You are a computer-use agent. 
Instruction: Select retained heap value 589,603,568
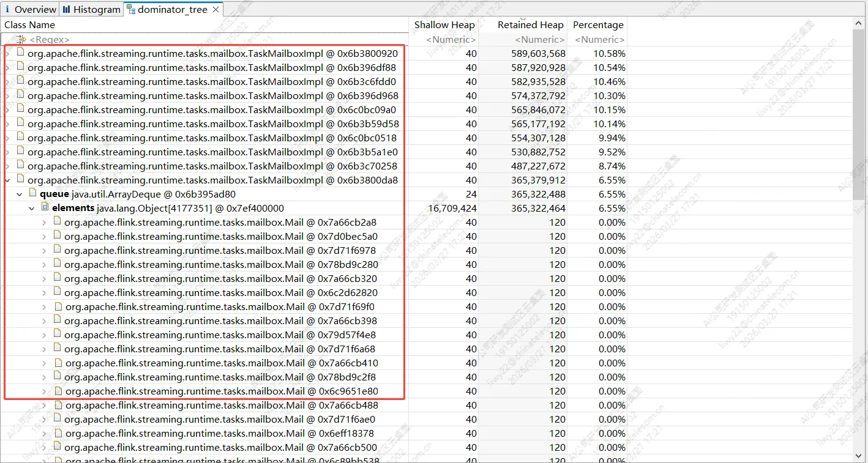pos(538,53)
